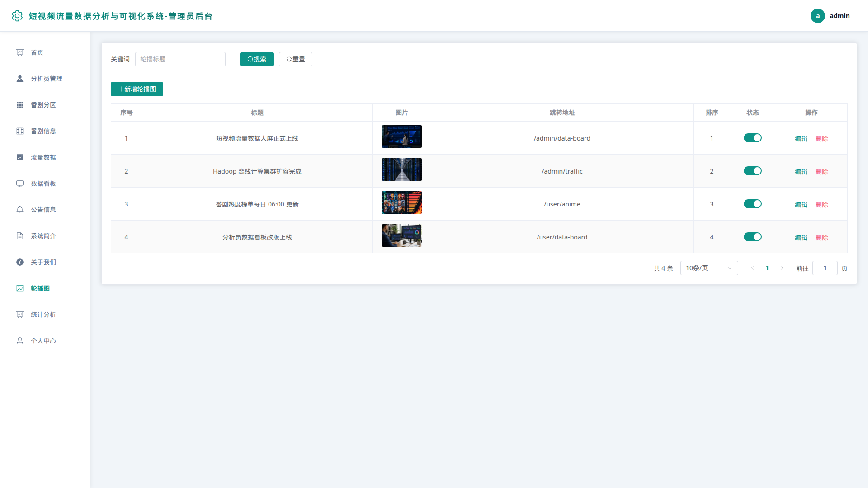Click the gear logo icon in header
The width and height of the screenshot is (868, 488).
click(x=17, y=16)
